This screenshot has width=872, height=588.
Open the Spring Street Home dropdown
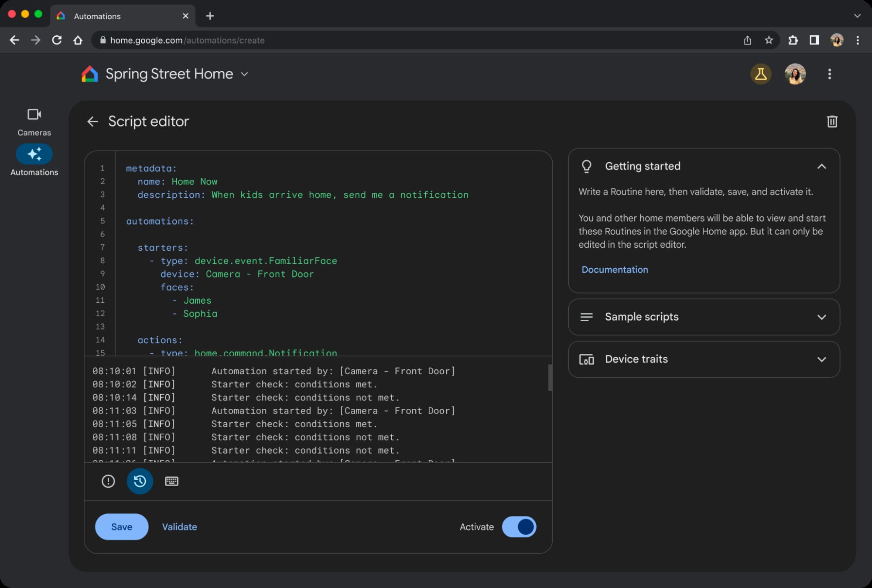click(245, 74)
